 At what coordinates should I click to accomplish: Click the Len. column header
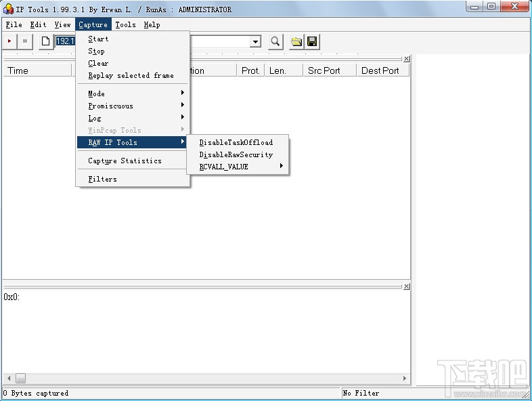coord(284,70)
